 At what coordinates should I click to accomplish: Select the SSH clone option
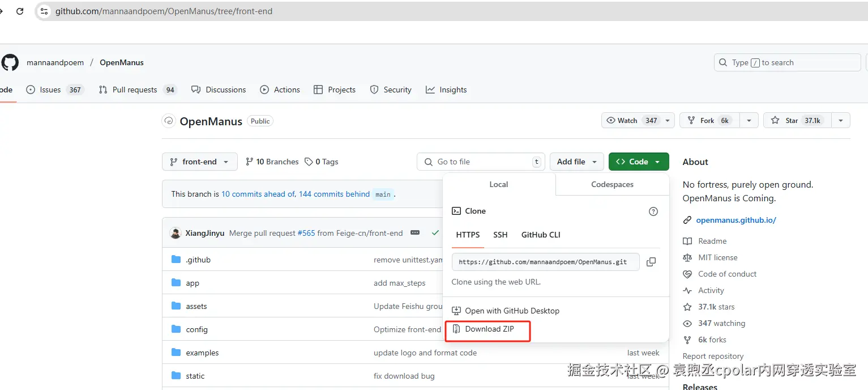point(501,235)
